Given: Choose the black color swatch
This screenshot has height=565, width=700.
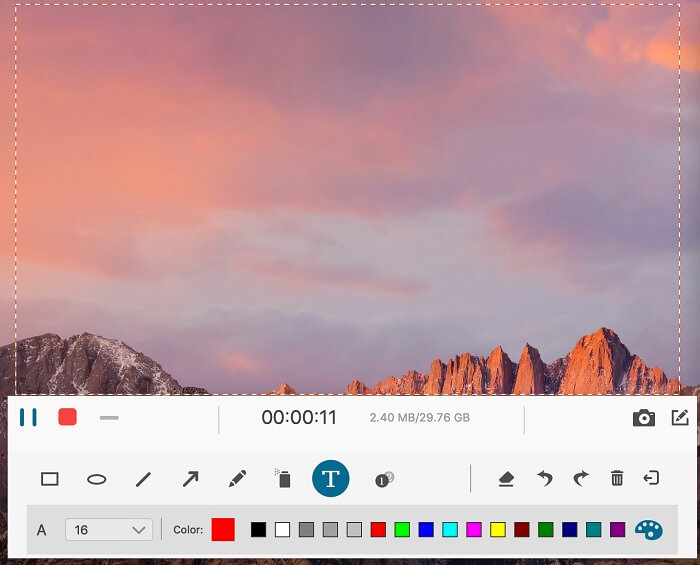Looking at the screenshot, I should coord(258,530).
